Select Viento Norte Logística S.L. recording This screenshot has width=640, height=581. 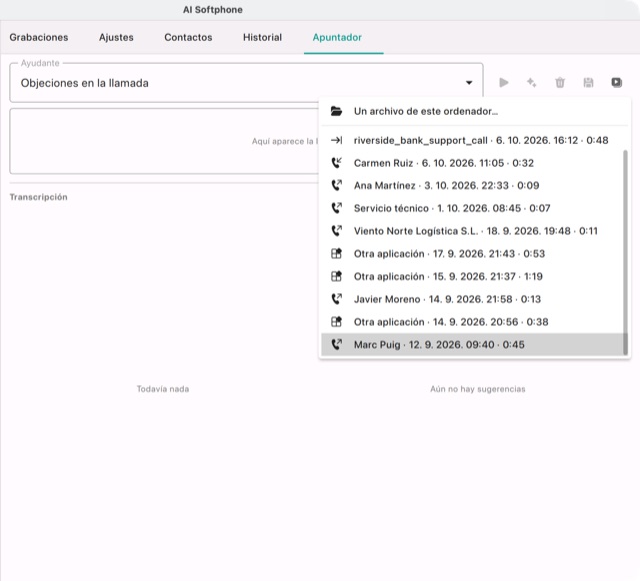click(473, 231)
